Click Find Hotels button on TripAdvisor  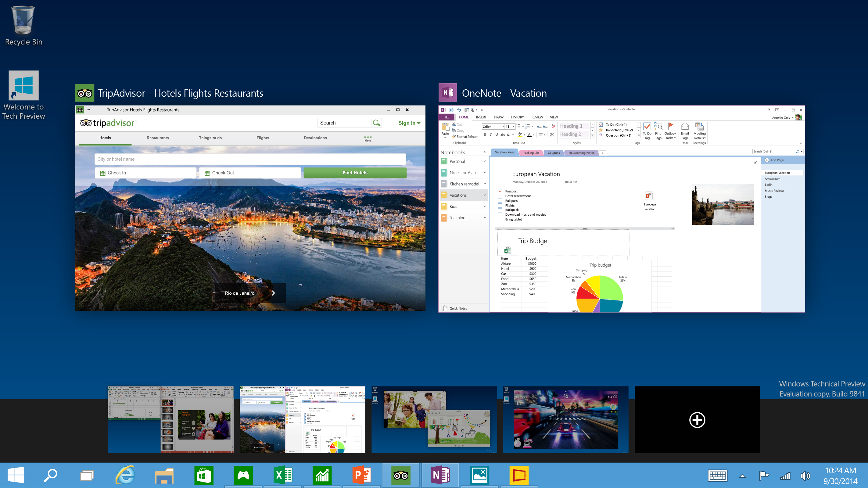tap(355, 172)
